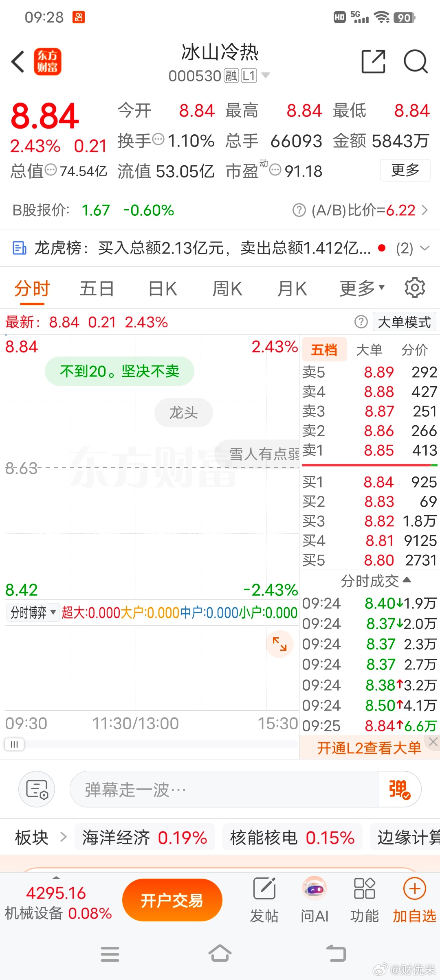Screen dimensions: 440x980
Task: Tap the L1 level badge
Action: point(249,76)
